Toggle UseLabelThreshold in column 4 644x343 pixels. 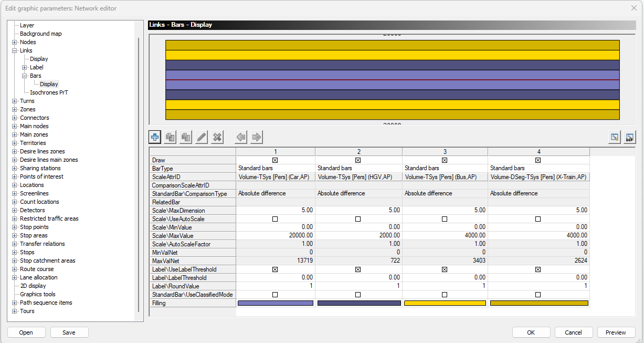538,269
